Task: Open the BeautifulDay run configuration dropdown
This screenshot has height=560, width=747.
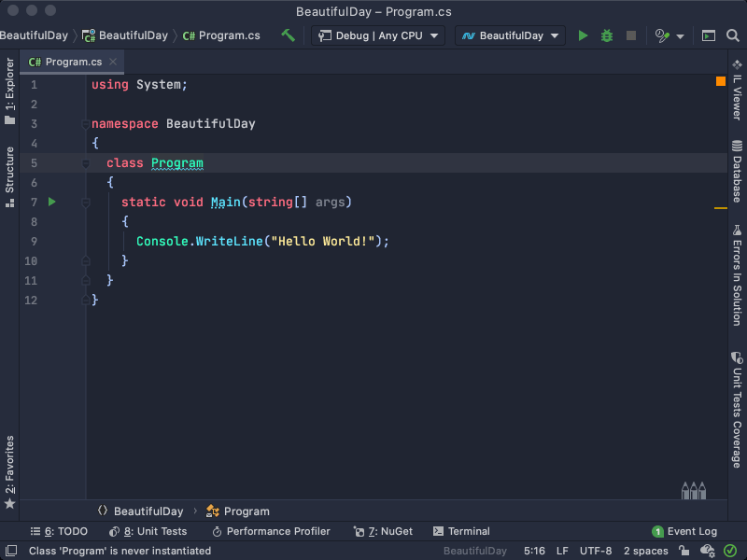Action: (510, 35)
